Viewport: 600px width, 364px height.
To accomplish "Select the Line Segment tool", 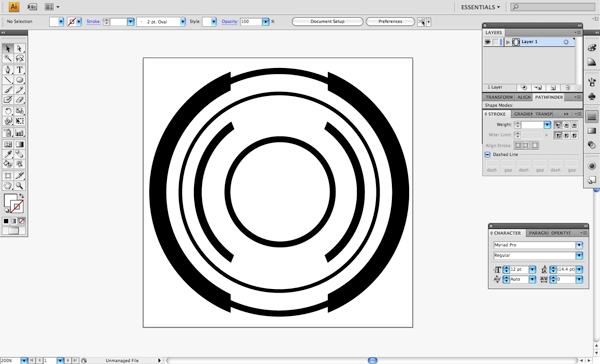I will pyautogui.click(x=8, y=80).
